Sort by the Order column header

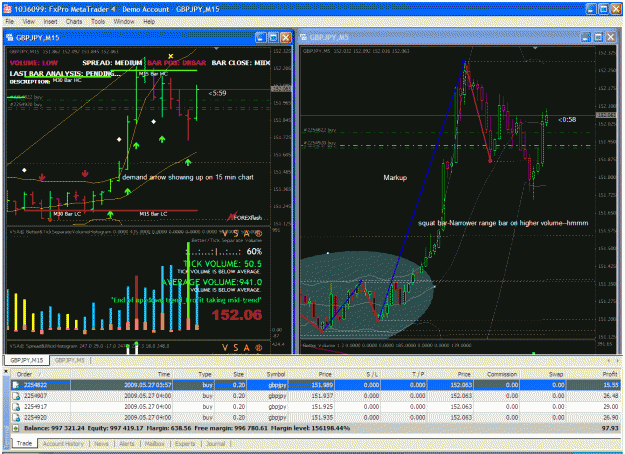click(x=40, y=374)
